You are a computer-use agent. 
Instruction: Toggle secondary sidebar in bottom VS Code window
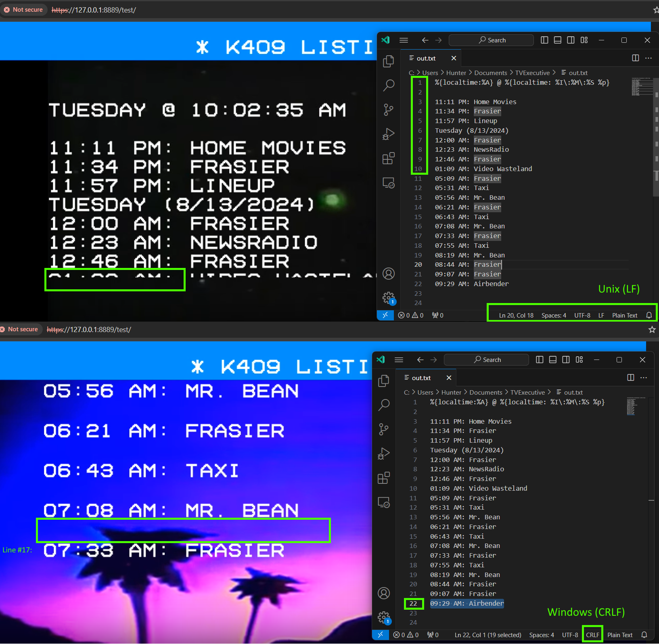tap(566, 360)
